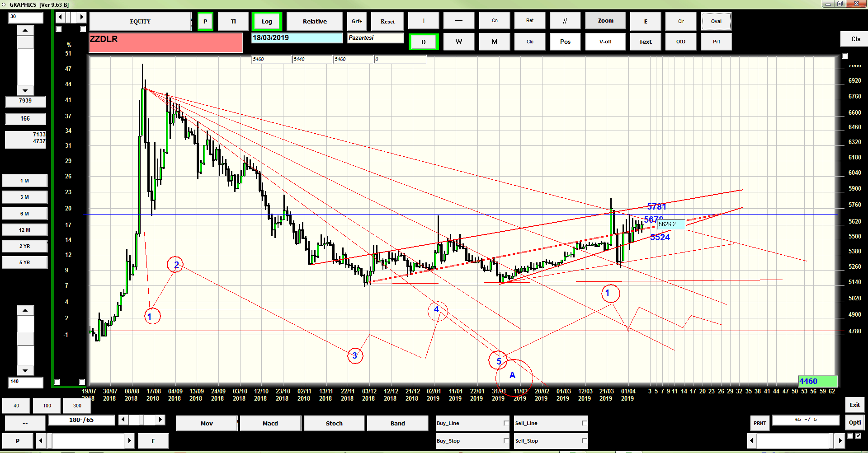868x453 pixels.
Task: Choose the Oval drawing tool
Action: 716,21
